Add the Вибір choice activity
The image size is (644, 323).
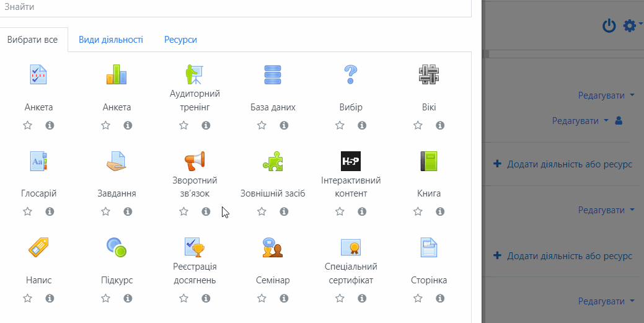[351, 75]
